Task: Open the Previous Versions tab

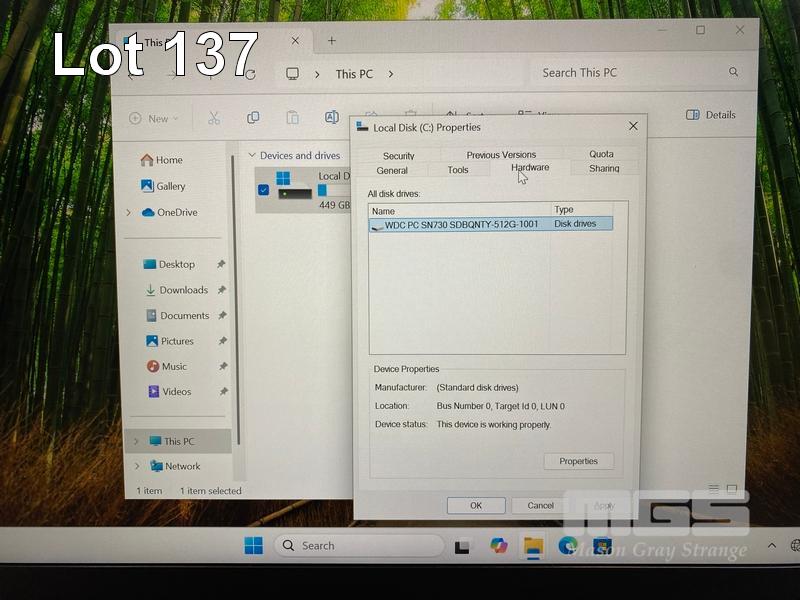Action: tap(501, 155)
